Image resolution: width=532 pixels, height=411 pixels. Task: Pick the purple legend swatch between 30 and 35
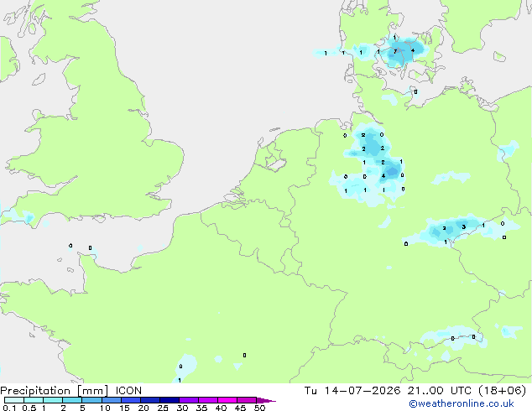[x=189, y=400]
